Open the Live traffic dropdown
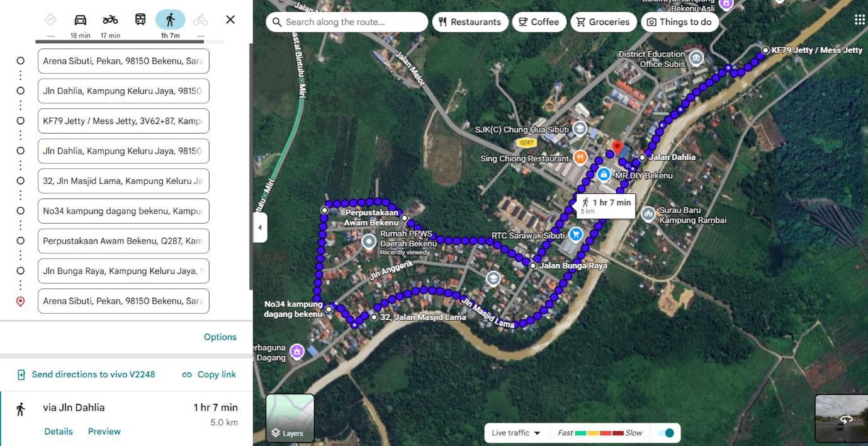The width and height of the screenshot is (868, 446). coord(516,433)
